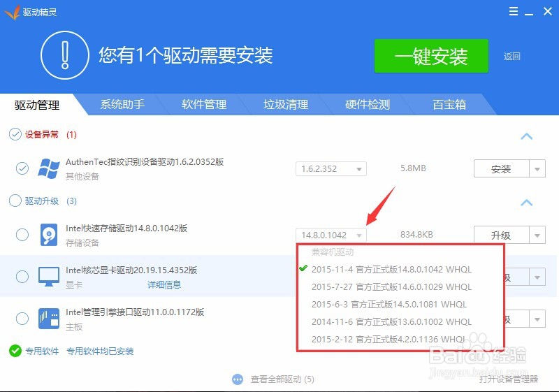The width and height of the screenshot is (559, 392).
Task: Switch to the 系统助手 tab
Action: click(x=122, y=104)
